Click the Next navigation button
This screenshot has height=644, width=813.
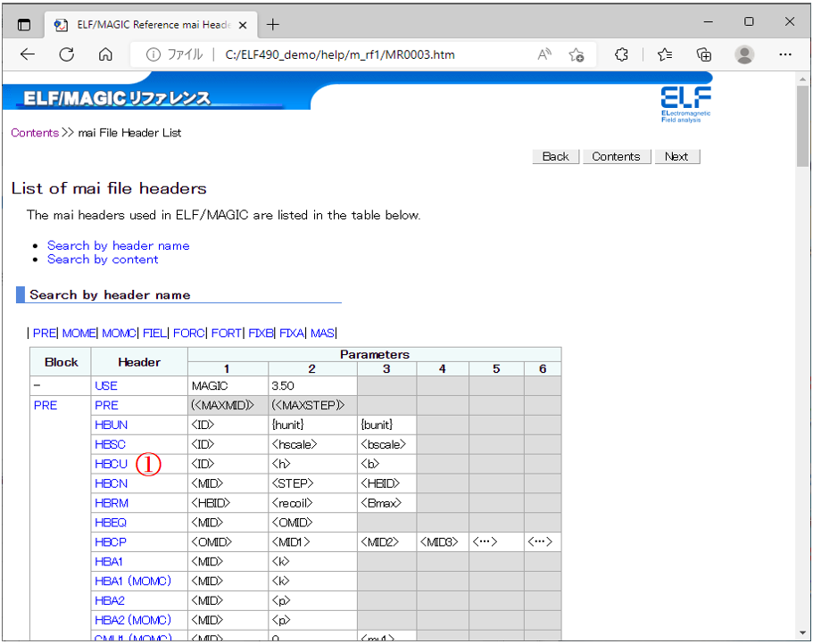tap(676, 156)
